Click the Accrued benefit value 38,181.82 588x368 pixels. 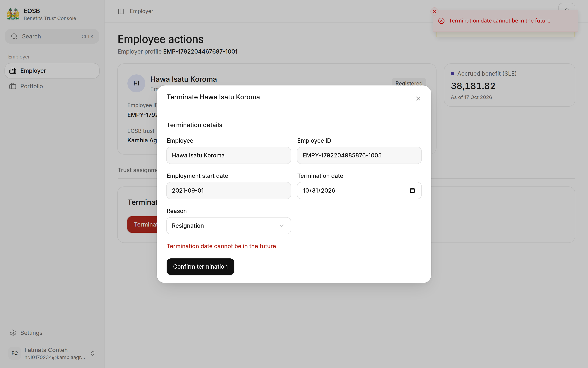point(473,86)
